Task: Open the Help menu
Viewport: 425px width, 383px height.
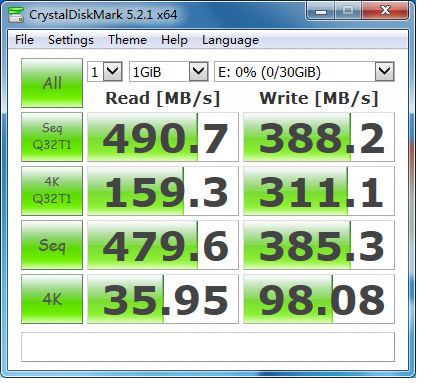Action: (174, 40)
